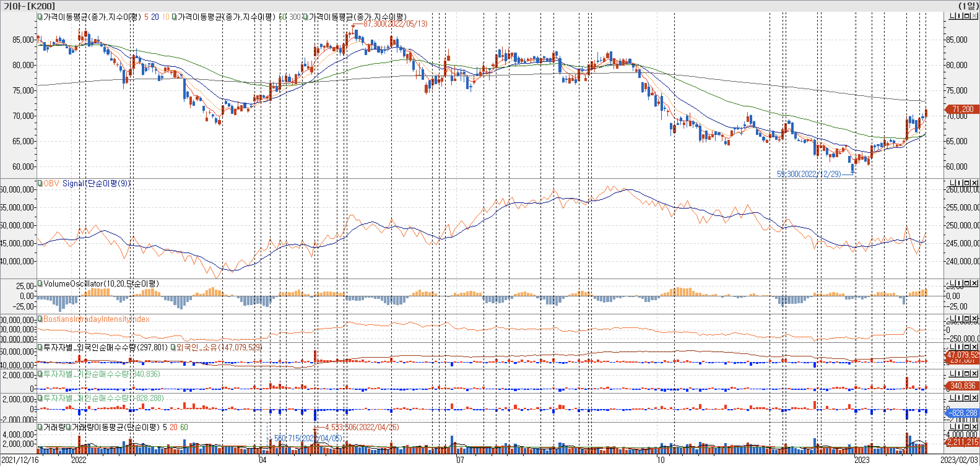Click the square maximize icon in the VolumeOscillator panel
The image size is (980, 466).
(x=967, y=283)
